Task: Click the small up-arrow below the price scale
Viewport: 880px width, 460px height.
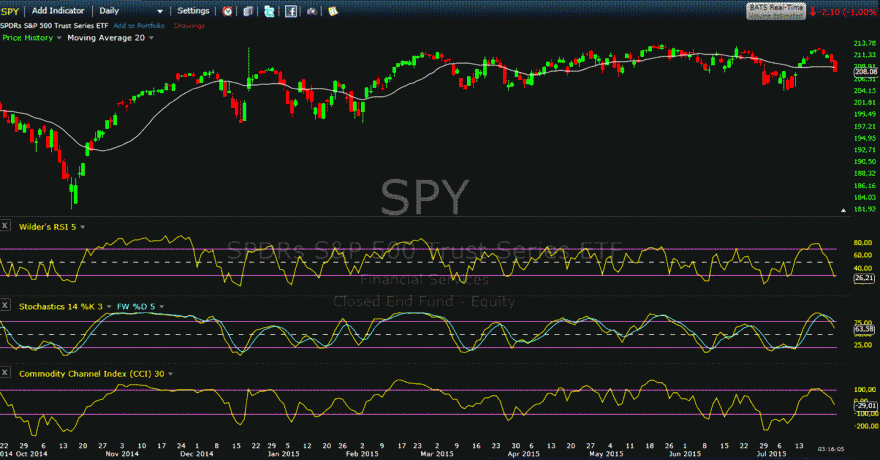Action: pyautogui.click(x=843, y=210)
